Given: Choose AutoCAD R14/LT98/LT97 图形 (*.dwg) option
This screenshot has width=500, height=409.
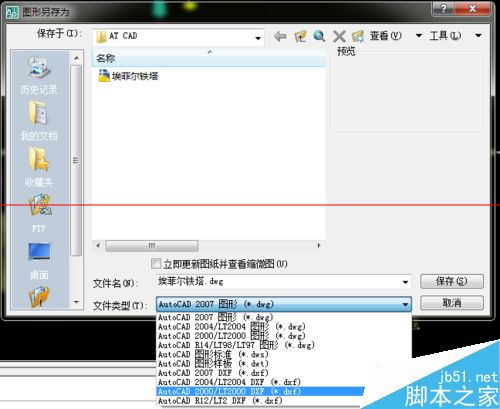Looking at the screenshot, I should [x=284, y=345].
